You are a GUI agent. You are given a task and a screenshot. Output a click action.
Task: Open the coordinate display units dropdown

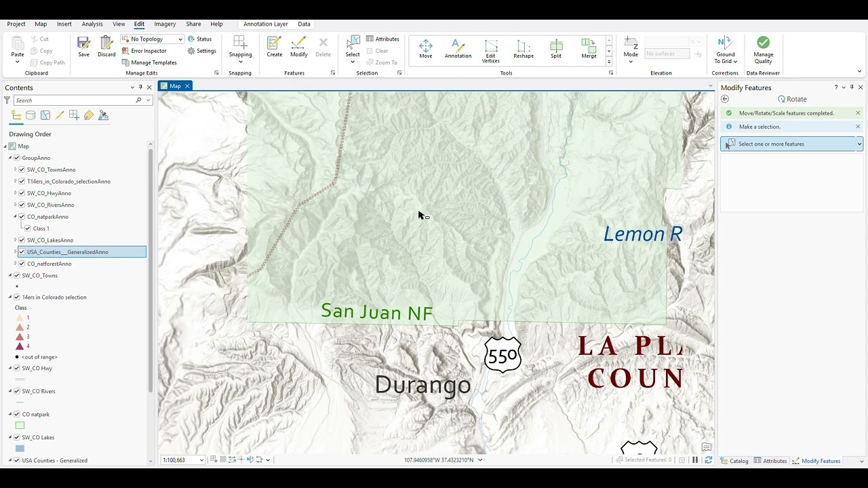[x=480, y=460]
